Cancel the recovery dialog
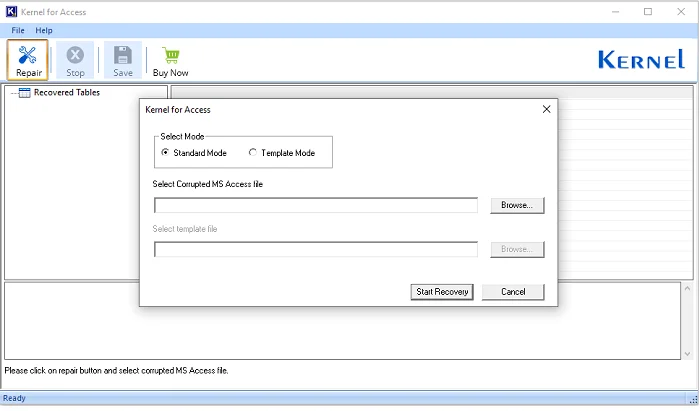This screenshot has width=700, height=411. (x=513, y=292)
